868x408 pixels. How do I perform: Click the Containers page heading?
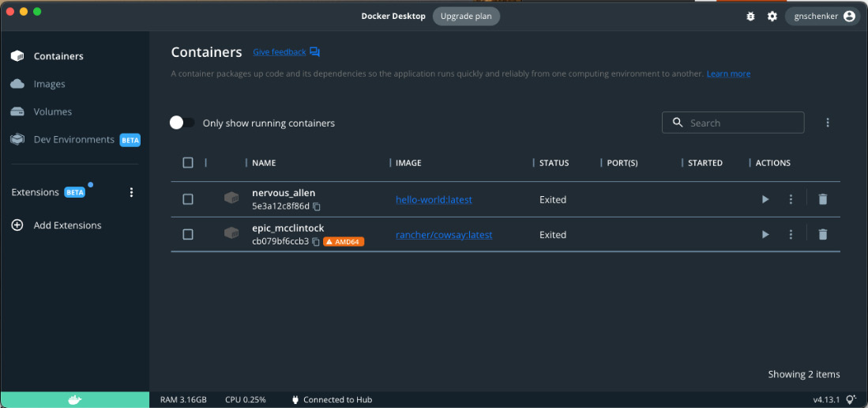(x=206, y=52)
